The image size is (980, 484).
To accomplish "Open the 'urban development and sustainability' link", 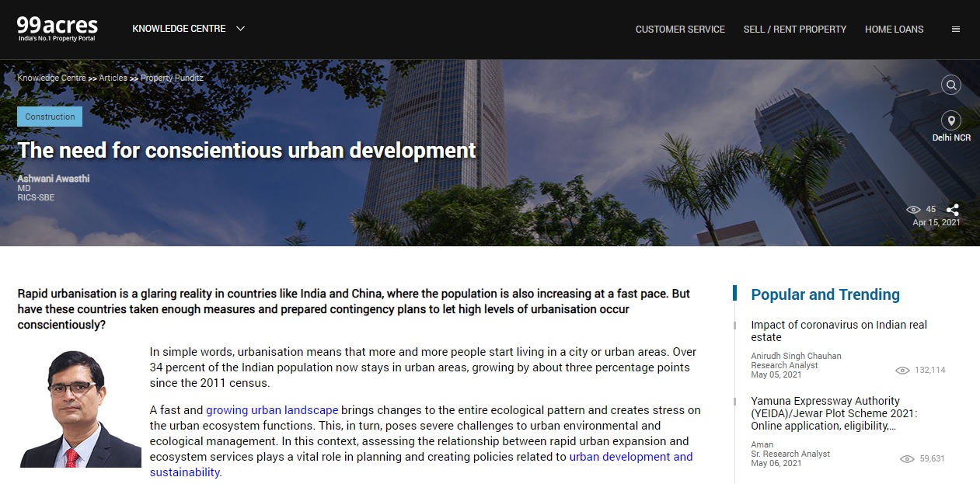I will coord(630,457).
